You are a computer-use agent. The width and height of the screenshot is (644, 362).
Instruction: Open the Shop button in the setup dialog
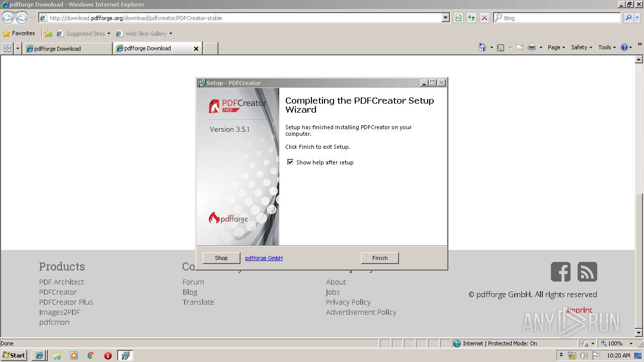(221, 258)
